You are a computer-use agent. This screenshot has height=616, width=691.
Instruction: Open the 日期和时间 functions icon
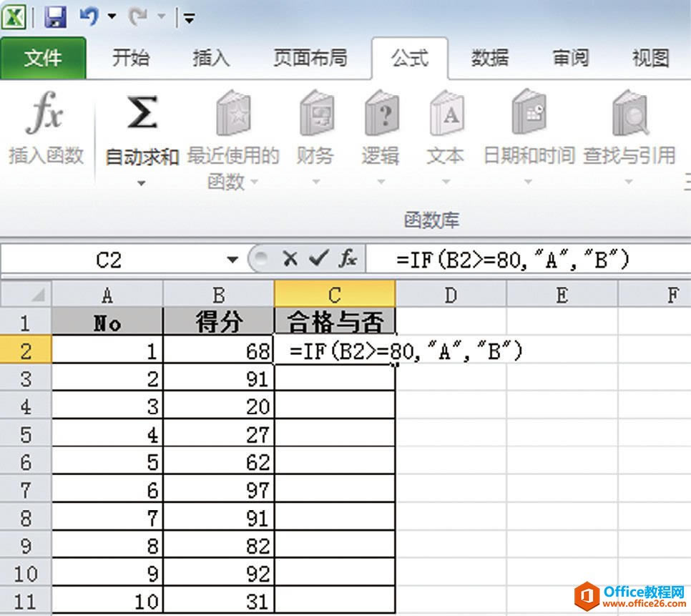click(x=529, y=112)
